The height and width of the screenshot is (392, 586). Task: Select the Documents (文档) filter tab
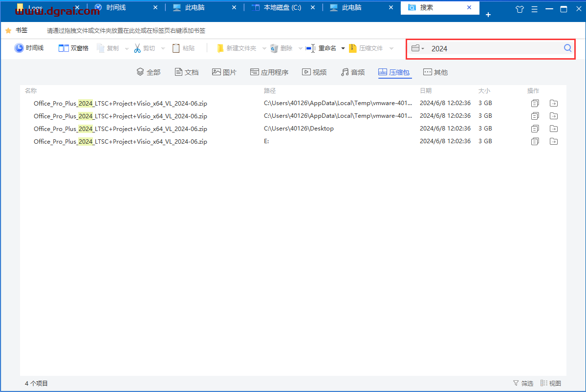click(x=187, y=72)
